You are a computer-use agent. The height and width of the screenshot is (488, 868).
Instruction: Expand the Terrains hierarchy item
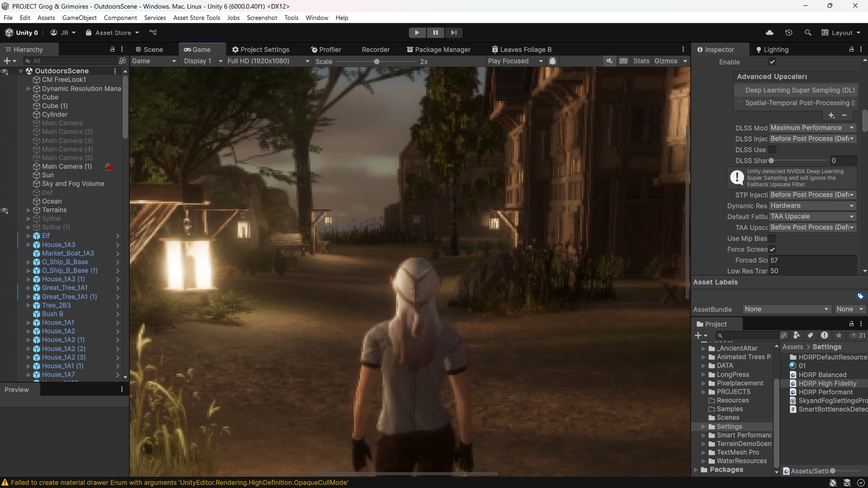click(x=29, y=210)
